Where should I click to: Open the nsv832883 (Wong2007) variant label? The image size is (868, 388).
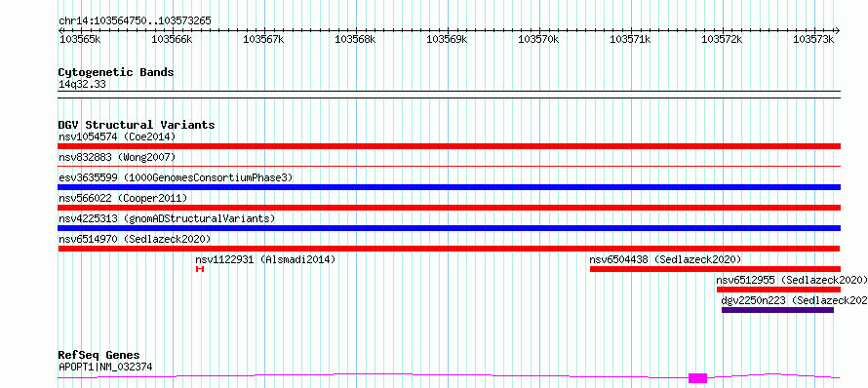(x=117, y=157)
